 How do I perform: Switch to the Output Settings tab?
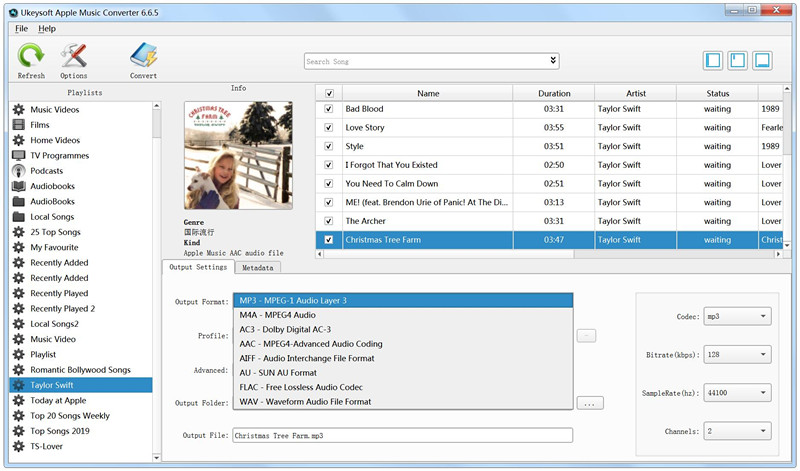point(198,267)
